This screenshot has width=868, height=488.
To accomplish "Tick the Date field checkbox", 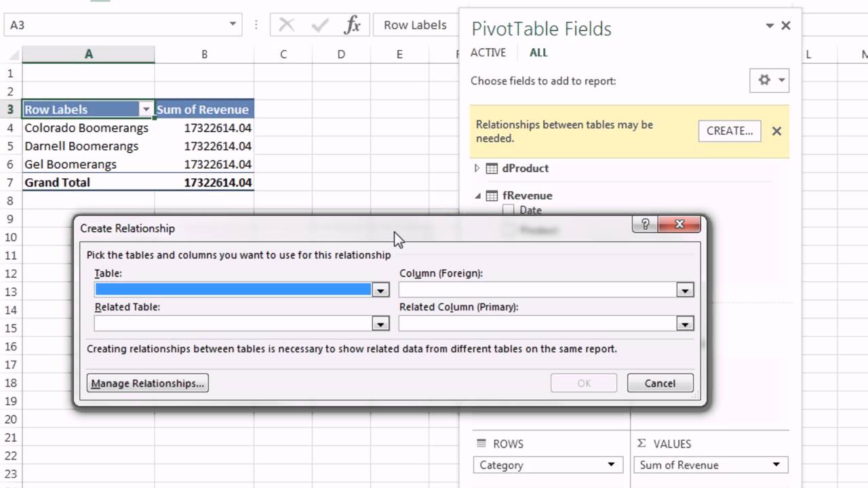I will tap(509, 210).
